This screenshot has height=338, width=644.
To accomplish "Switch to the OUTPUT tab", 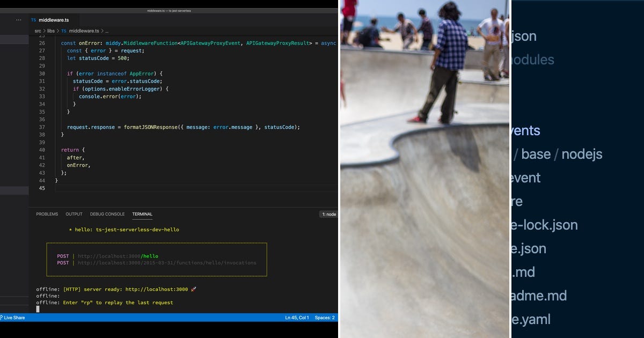I will click(74, 214).
